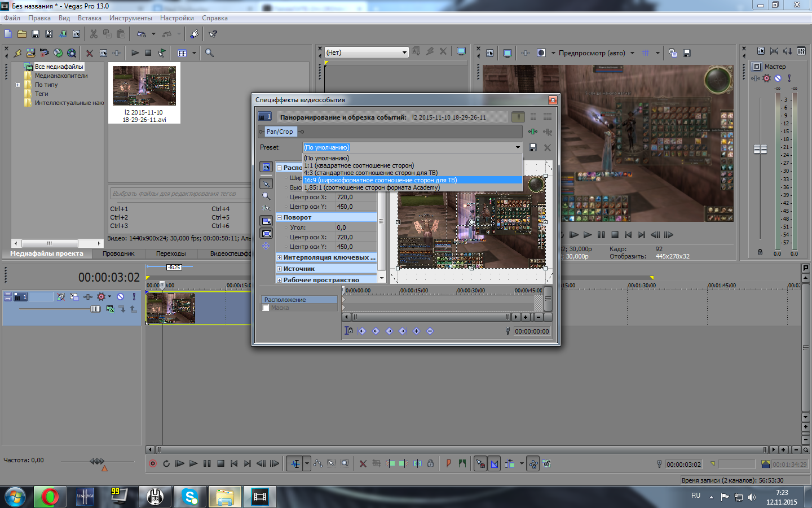
Task: Solo track 1 with the exclamation icon
Action: 134,296
